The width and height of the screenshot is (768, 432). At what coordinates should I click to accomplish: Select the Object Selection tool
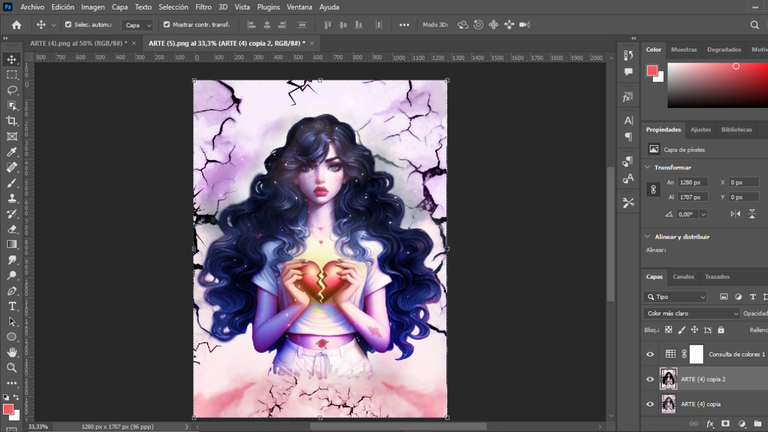(12, 106)
